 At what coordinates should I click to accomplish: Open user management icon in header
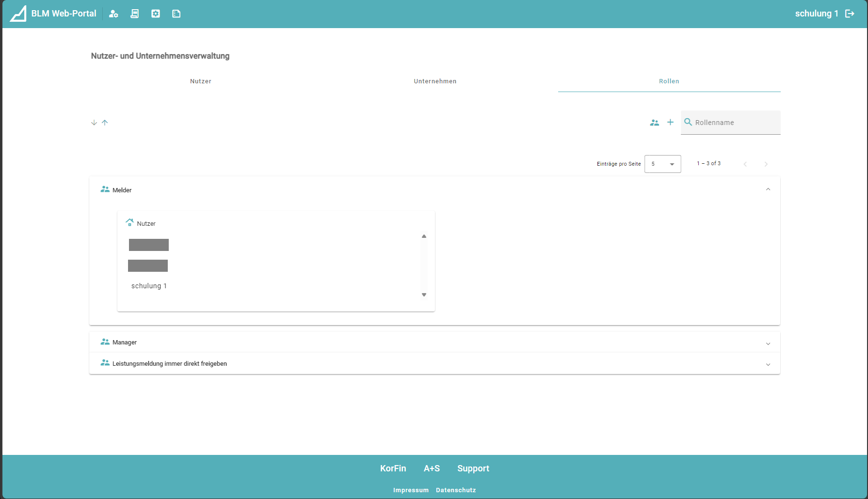[x=113, y=14]
